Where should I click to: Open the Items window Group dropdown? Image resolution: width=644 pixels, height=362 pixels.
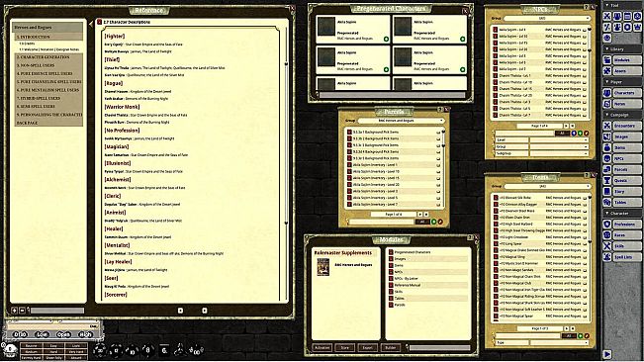(547, 186)
